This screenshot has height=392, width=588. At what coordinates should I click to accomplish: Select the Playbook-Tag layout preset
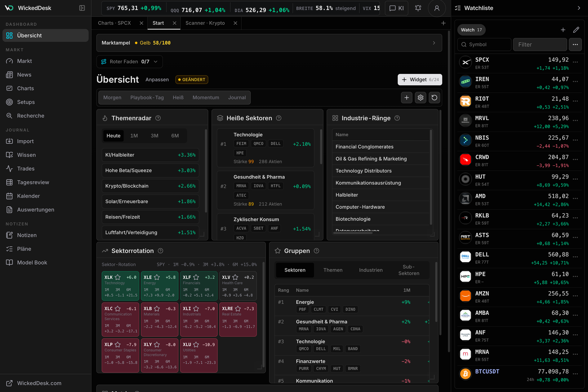coord(147,98)
